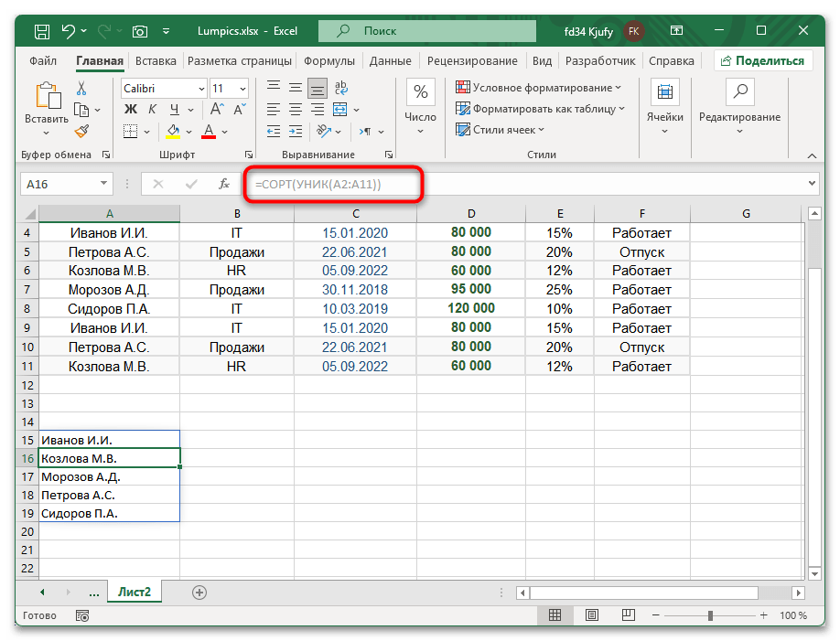
Task: Click the Форматировать как таблицу icon
Action: click(464, 108)
